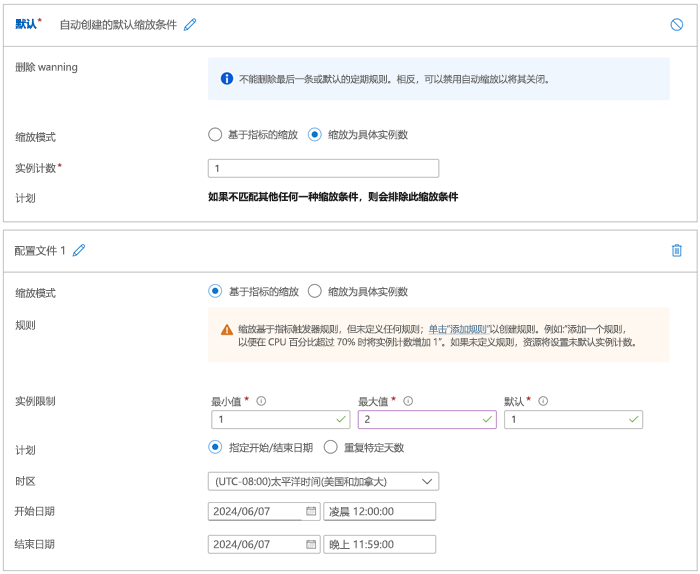Click the 单击"添加规则" link
The height and width of the screenshot is (574, 700).
459,329
